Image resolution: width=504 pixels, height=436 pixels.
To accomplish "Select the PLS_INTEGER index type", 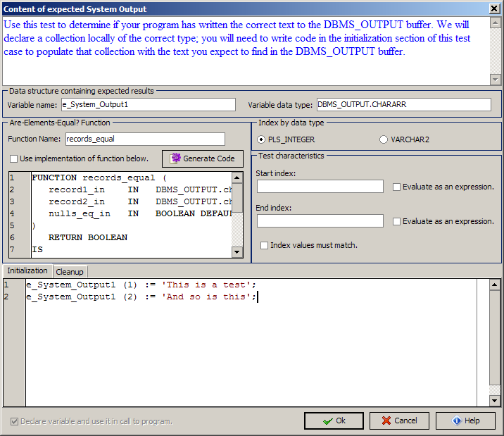I will (262, 139).
